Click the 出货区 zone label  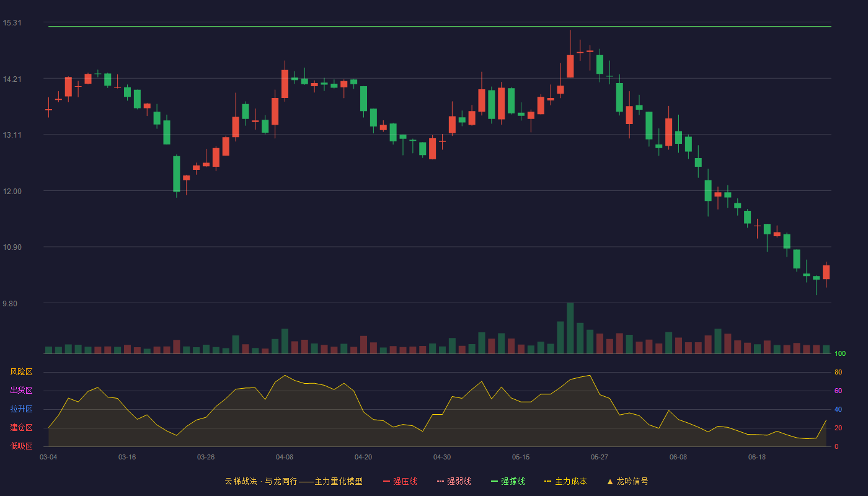pos(21,391)
